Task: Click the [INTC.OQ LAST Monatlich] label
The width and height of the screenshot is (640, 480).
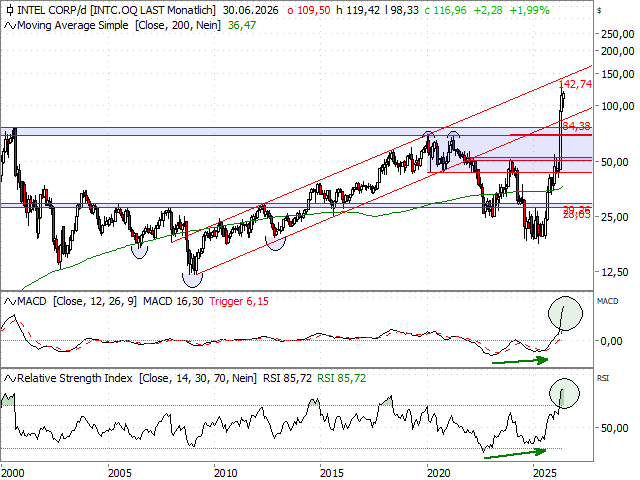Action: coord(152,10)
